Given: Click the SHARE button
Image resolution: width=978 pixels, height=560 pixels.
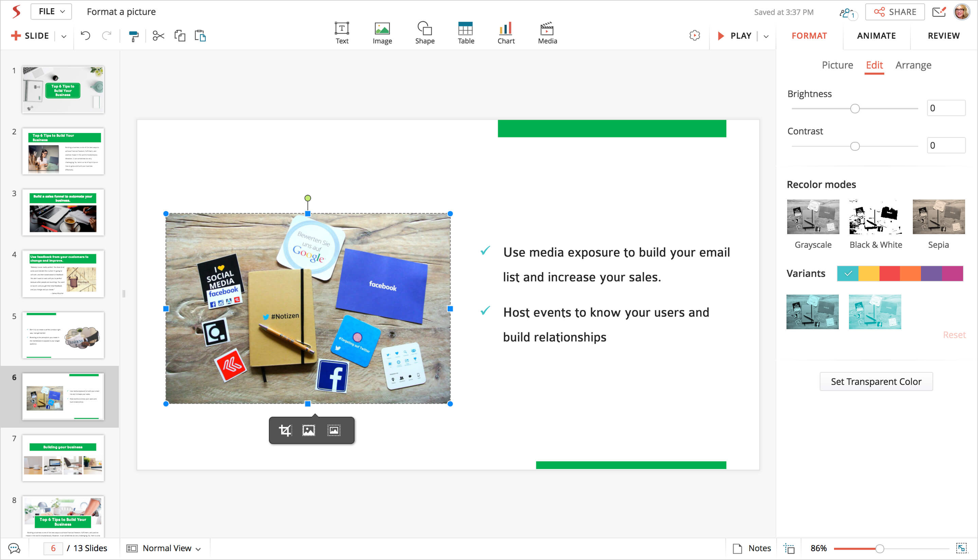Looking at the screenshot, I should pos(894,12).
